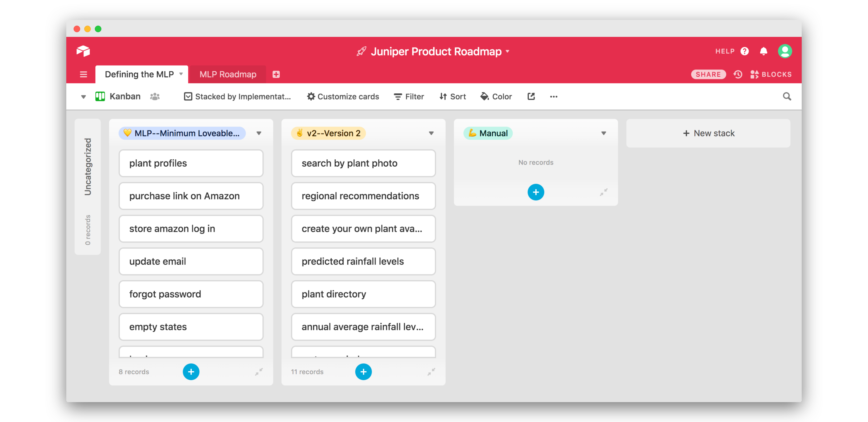
Task: Click the Share button
Action: click(x=708, y=75)
